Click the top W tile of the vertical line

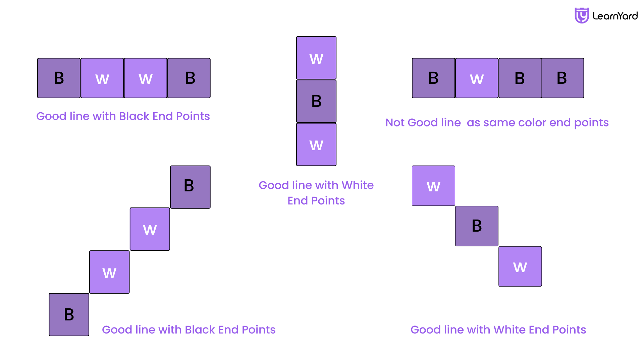(x=316, y=58)
